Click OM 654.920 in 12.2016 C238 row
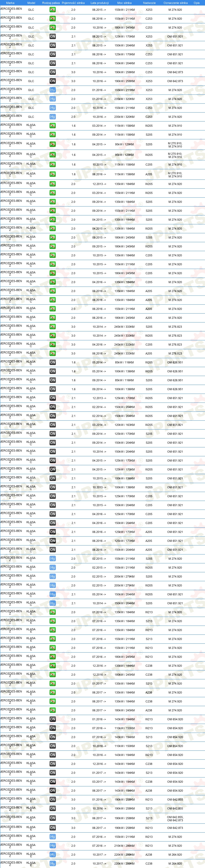The height and width of the screenshot is (868, 205). (x=175, y=764)
